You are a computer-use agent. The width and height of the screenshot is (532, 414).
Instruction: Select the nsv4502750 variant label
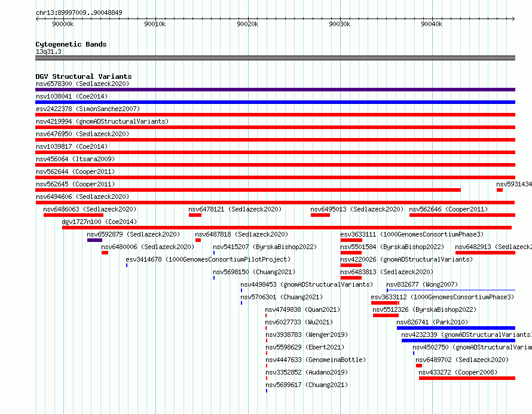click(x=472, y=347)
